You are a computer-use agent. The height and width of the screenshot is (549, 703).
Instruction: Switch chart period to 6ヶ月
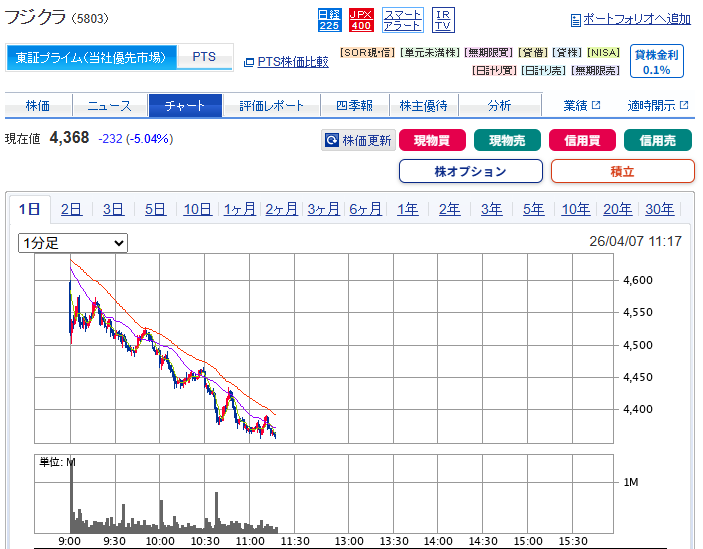[365, 209]
